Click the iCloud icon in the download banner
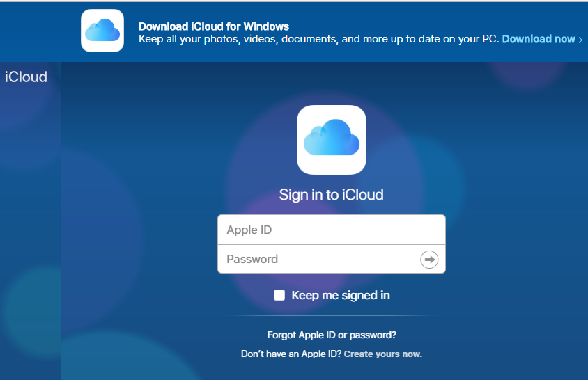Viewport: 588px width, 380px height. click(102, 31)
